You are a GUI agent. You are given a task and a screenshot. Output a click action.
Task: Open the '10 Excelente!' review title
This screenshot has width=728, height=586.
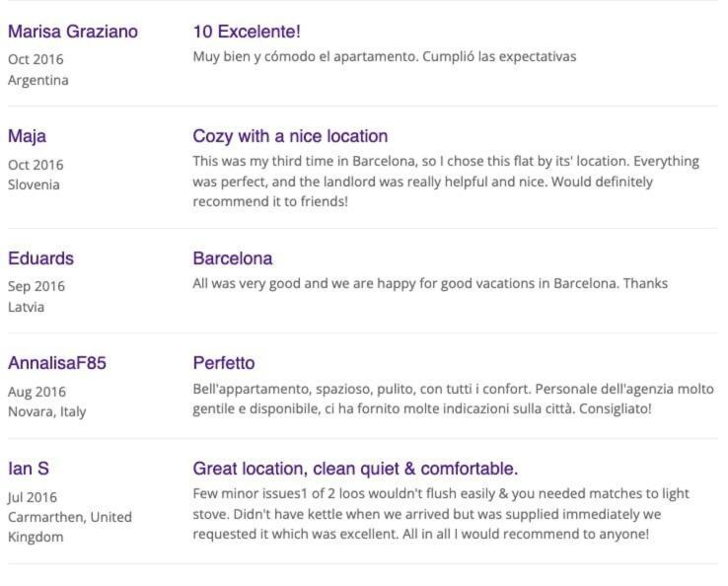[x=247, y=32]
